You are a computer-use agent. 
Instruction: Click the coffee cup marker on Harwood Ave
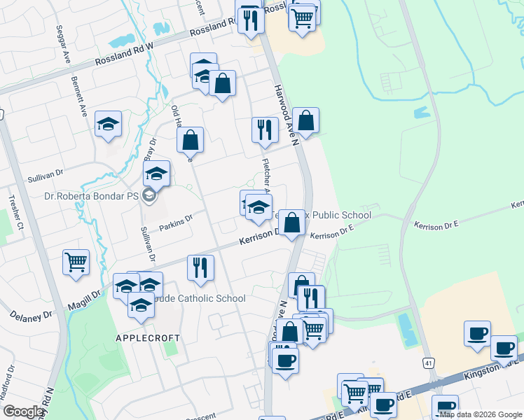pyautogui.click(x=285, y=362)
